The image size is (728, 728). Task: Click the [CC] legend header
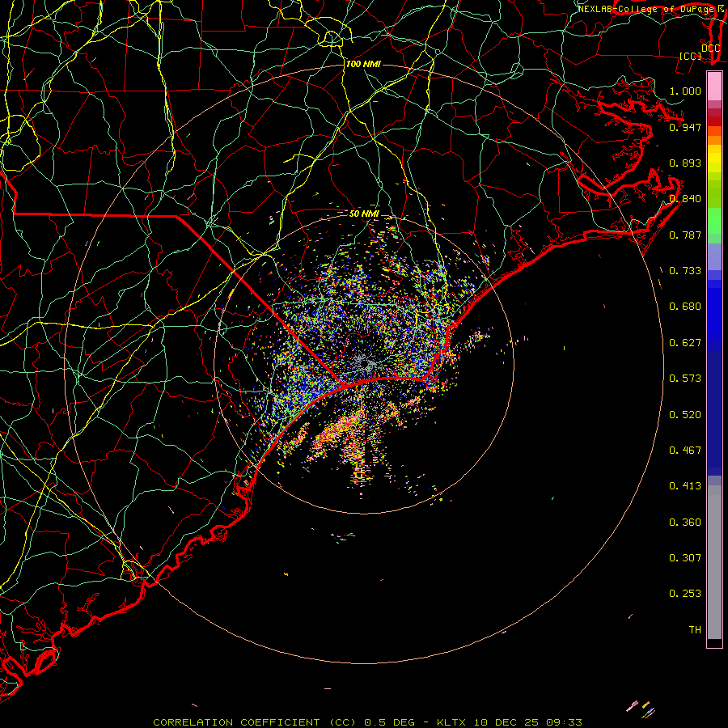[691, 56]
